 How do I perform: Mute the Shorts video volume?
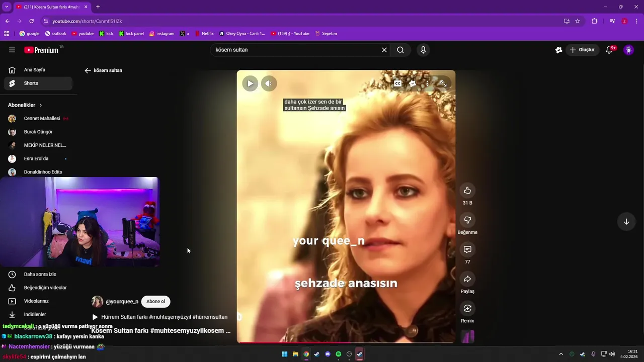coord(269,83)
